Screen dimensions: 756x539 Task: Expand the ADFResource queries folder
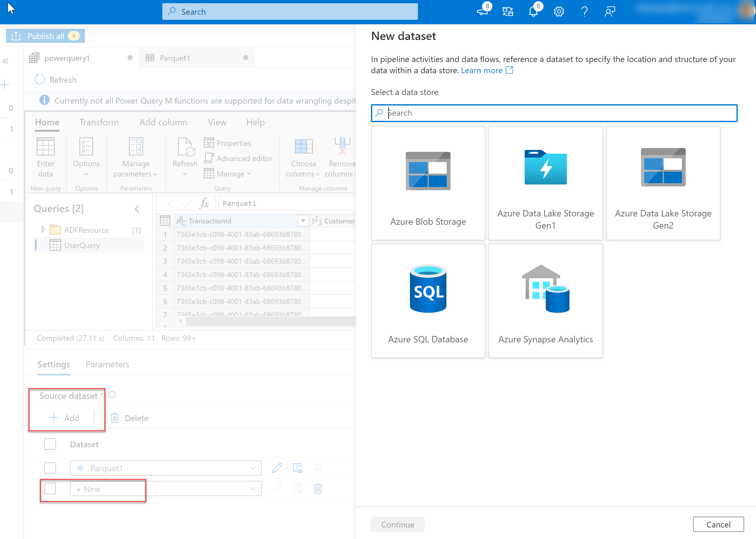(x=43, y=229)
